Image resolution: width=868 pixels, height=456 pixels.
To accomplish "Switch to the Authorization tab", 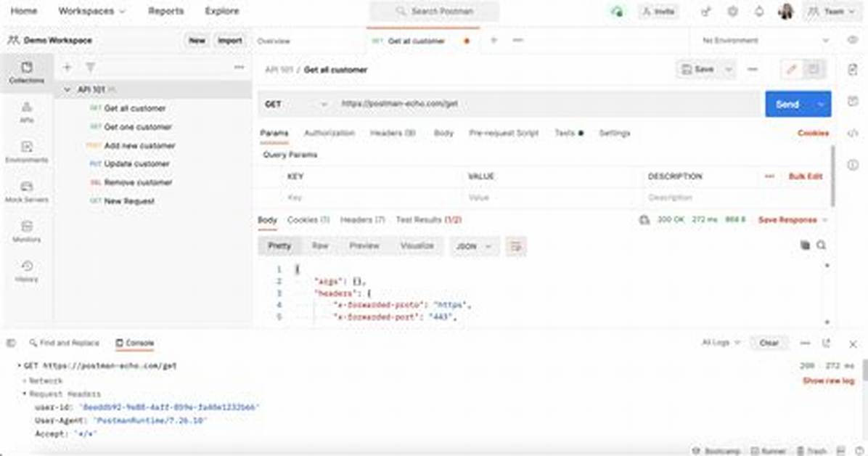I will tap(329, 133).
